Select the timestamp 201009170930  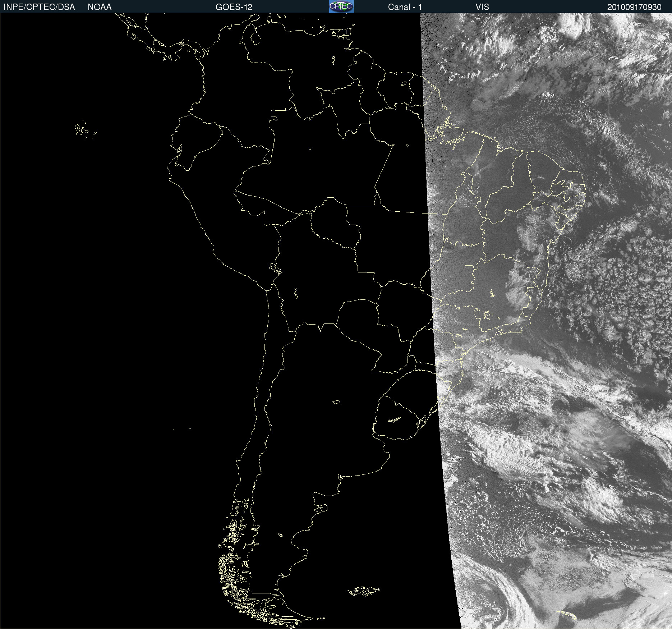634,7
